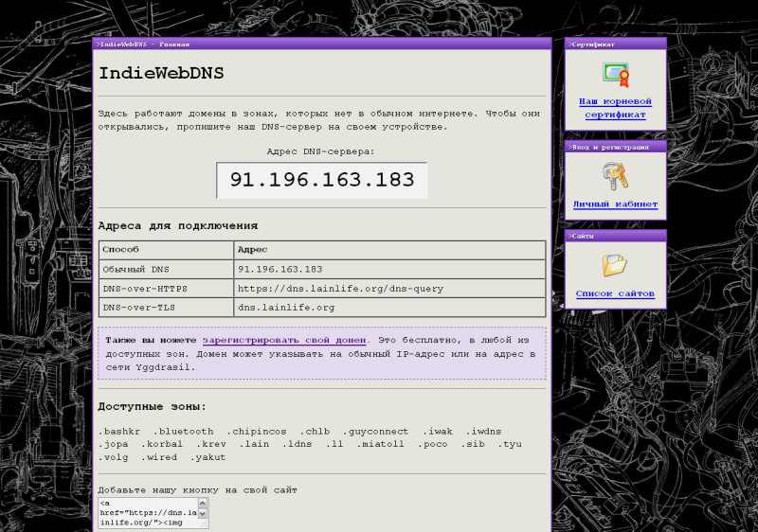Screen dimensions: 758x532
Task: Open the Личный кабинет link
Action: pos(615,204)
